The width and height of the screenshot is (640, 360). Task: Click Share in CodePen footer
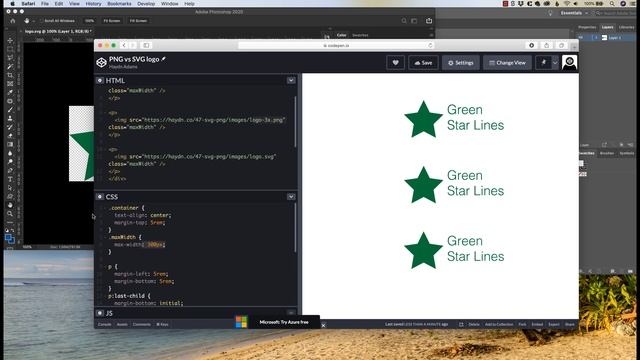(570, 324)
